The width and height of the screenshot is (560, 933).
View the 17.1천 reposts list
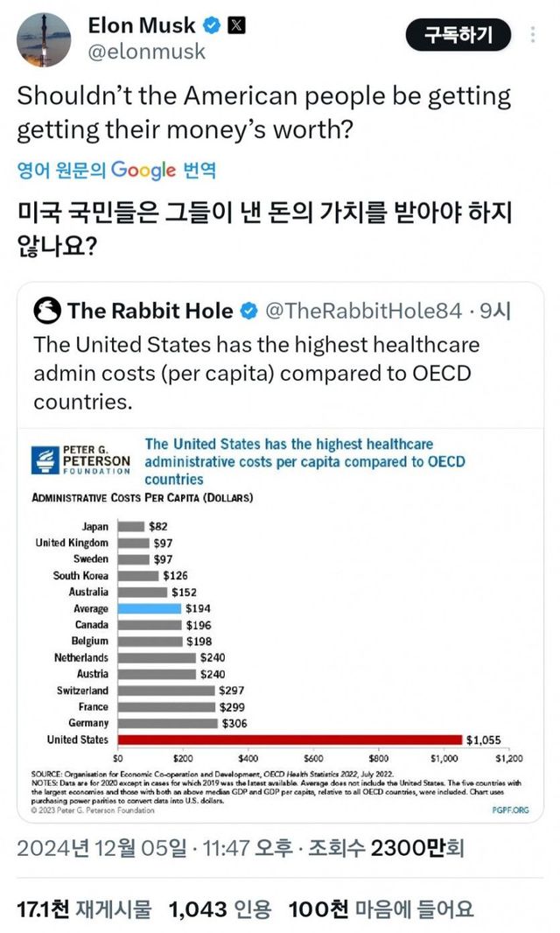click(84, 908)
